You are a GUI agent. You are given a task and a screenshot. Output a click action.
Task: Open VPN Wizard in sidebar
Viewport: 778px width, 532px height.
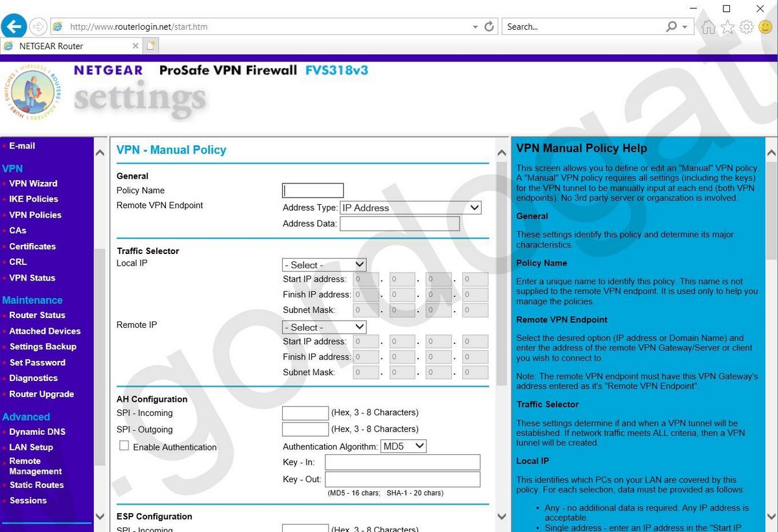click(33, 183)
